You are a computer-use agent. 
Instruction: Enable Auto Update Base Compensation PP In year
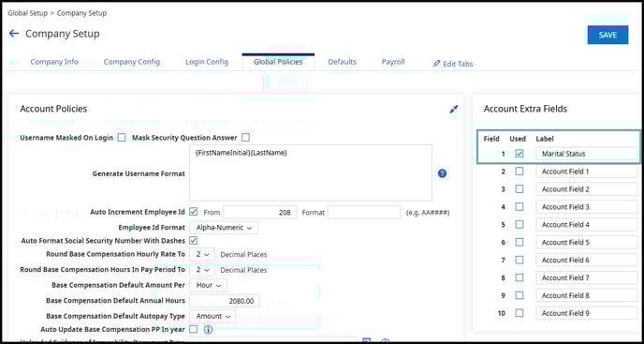point(194,329)
